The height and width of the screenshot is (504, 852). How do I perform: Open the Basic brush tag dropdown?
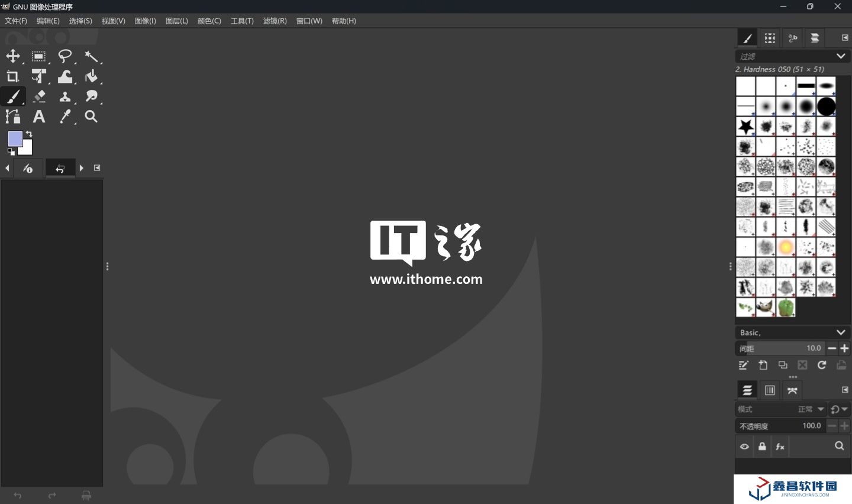point(841,332)
